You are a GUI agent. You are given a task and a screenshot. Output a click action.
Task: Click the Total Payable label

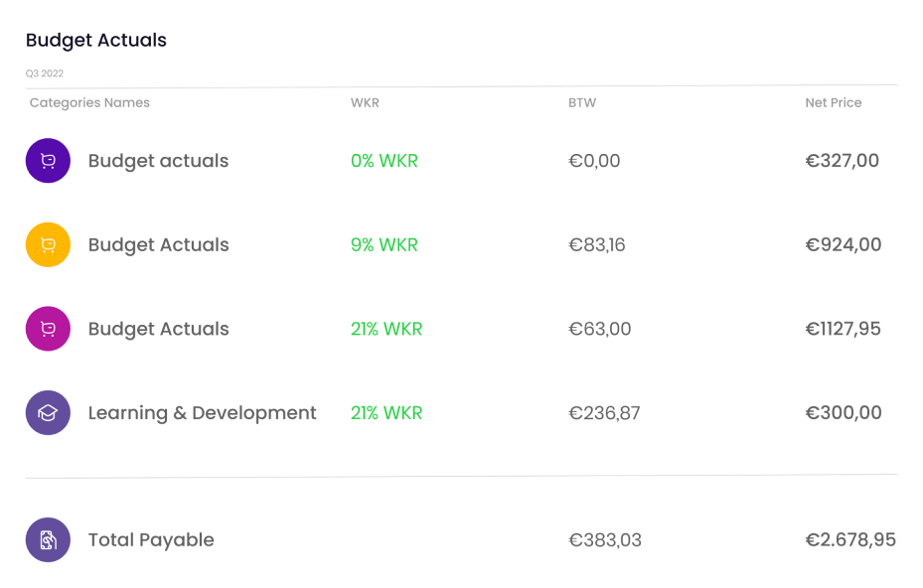[151, 540]
